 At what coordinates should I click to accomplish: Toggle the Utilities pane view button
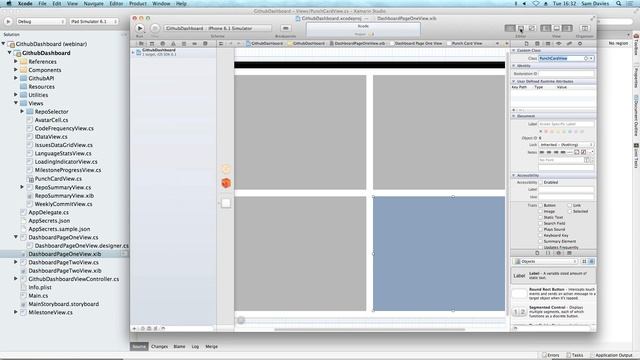[567, 28]
